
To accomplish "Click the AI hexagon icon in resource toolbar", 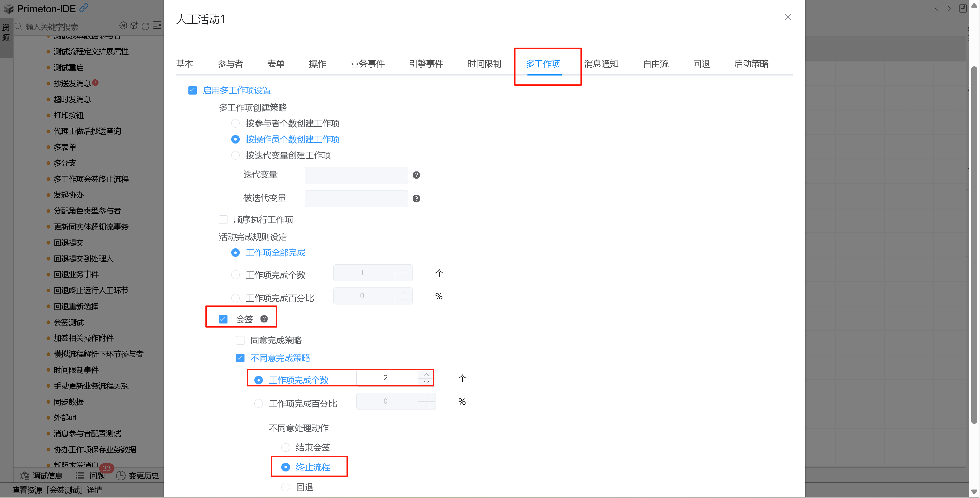I will pyautogui.click(x=123, y=26).
